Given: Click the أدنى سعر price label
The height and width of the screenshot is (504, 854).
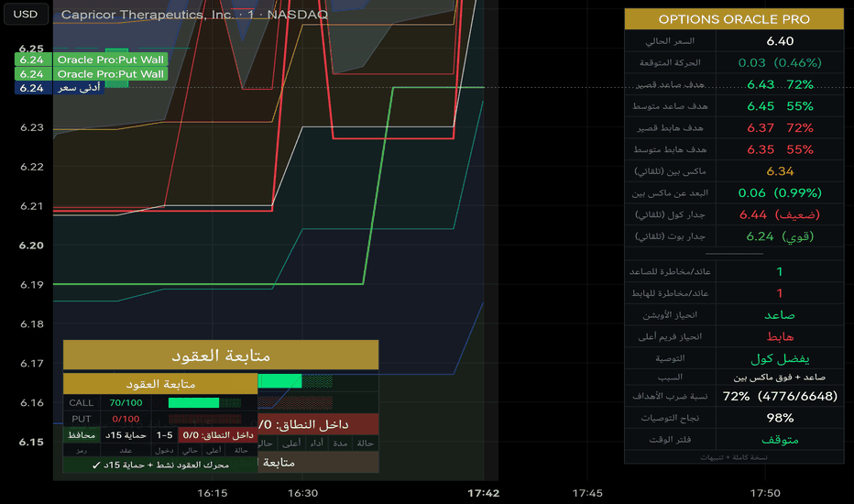Looking at the screenshot, I should 79,88.
